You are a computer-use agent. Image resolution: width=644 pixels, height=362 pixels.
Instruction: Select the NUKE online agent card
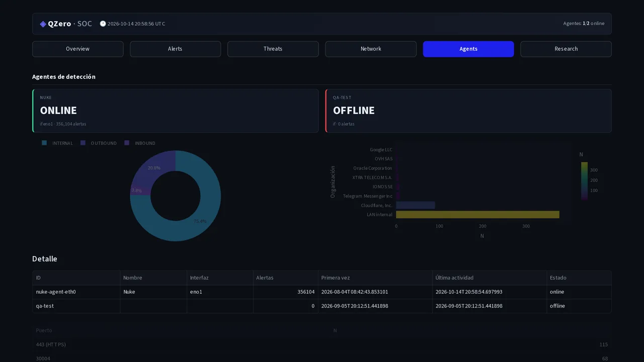coord(175,111)
